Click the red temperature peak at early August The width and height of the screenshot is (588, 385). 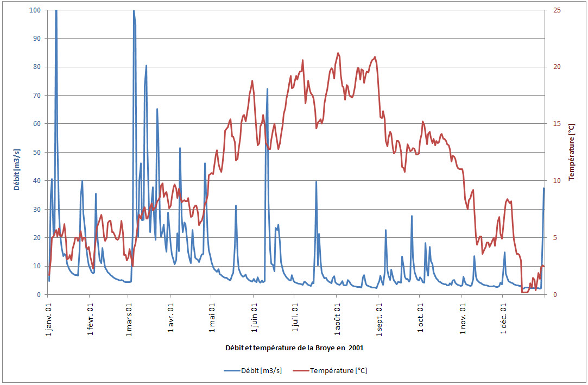(x=338, y=53)
